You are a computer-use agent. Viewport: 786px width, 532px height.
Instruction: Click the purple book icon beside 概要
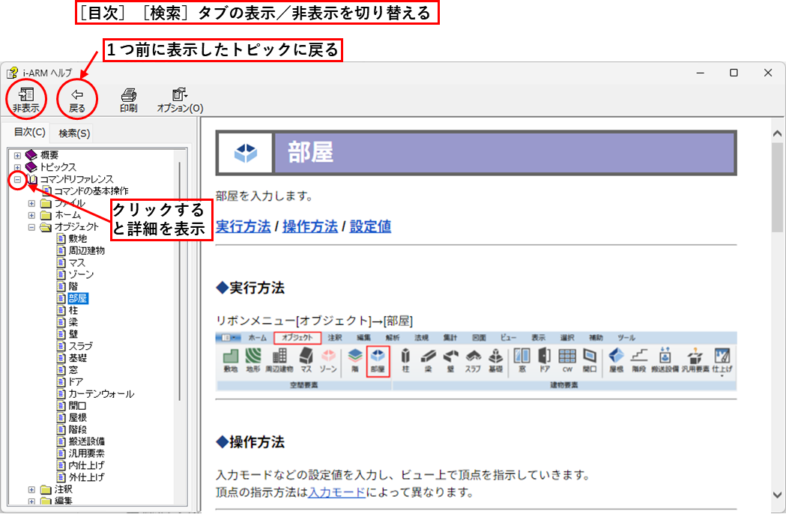(31, 155)
